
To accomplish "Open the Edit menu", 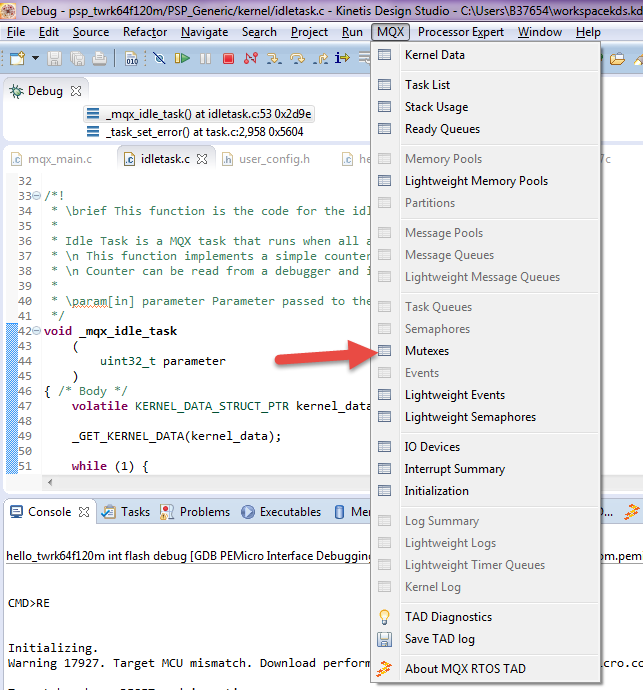I will tap(49, 32).
